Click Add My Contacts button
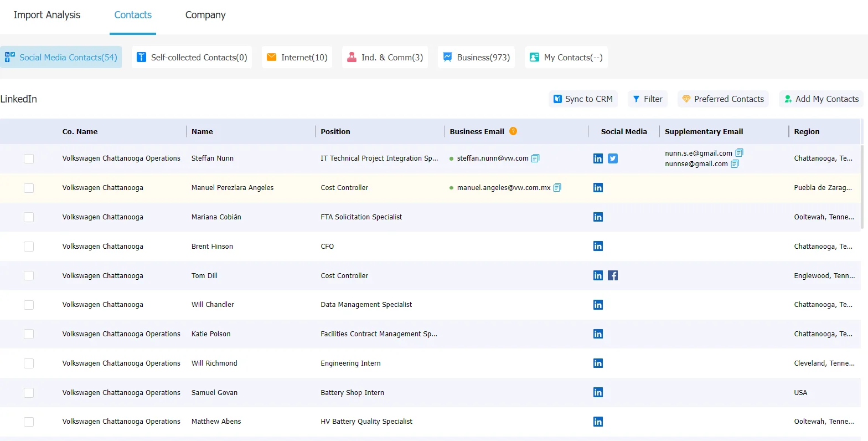868x441 pixels. [821, 99]
